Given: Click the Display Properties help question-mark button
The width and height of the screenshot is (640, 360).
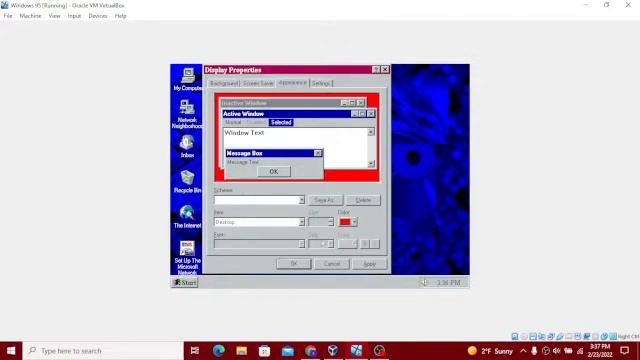Looking at the screenshot, I should 376,70.
